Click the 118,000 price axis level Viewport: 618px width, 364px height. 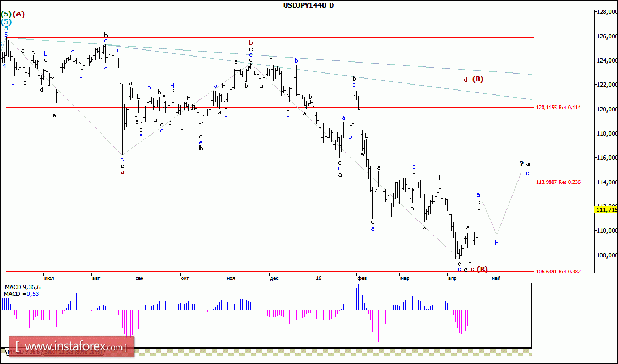[x=608, y=133]
